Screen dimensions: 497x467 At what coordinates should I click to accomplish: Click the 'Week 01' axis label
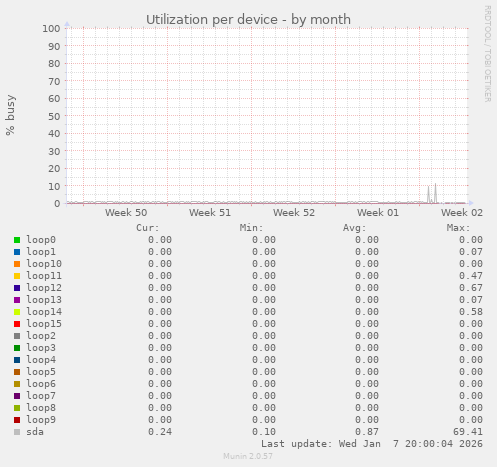[x=378, y=213]
